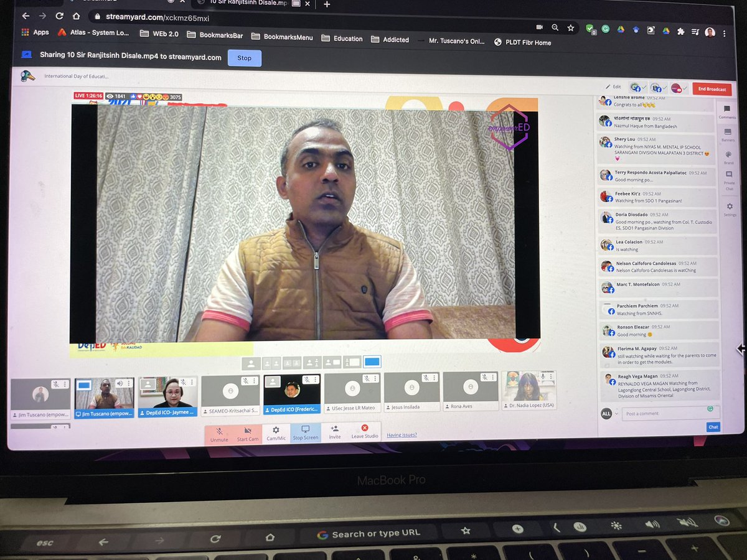Toggle audio on Jim Tuscano screen share
The height and width of the screenshot is (560, 747).
(120, 383)
